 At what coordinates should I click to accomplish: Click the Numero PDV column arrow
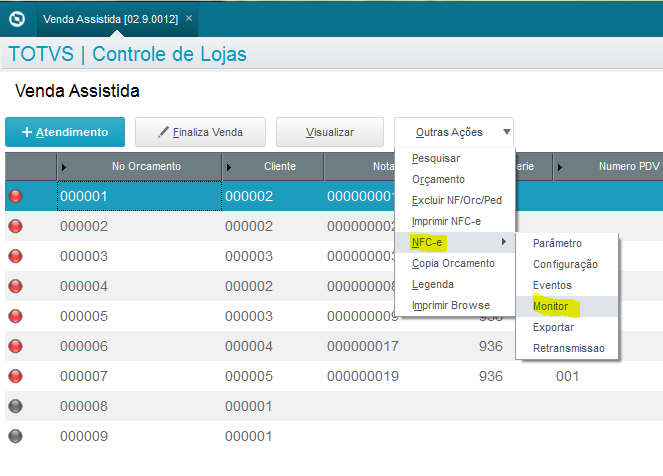pos(560,167)
